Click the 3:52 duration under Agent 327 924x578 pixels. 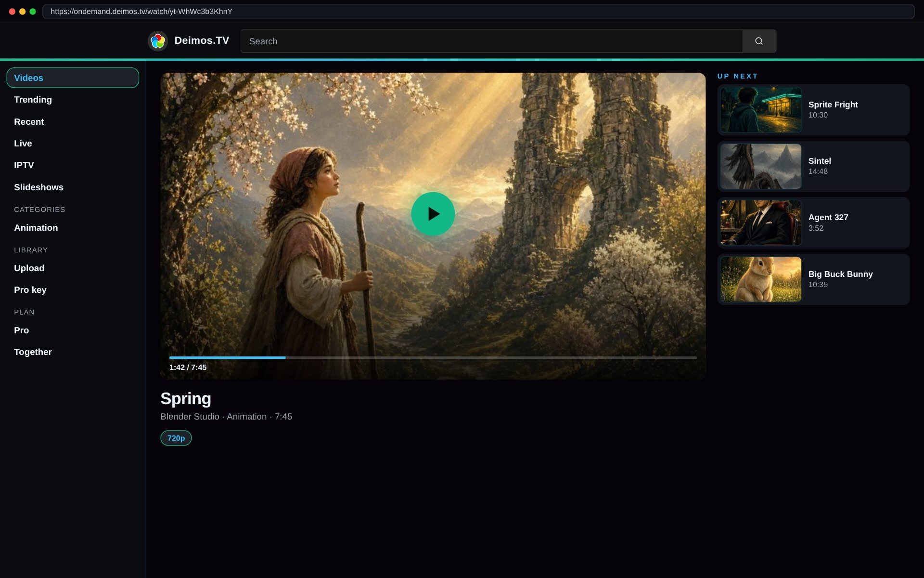click(x=816, y=228)
